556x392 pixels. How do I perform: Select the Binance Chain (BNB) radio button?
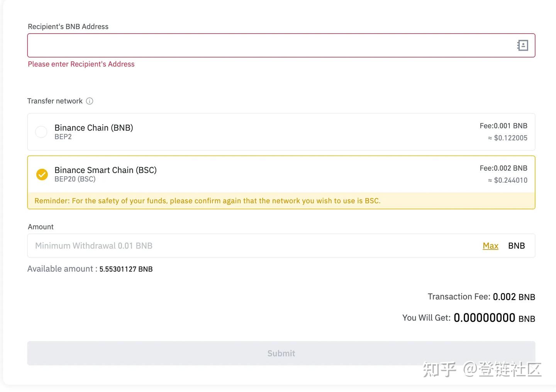41,132
